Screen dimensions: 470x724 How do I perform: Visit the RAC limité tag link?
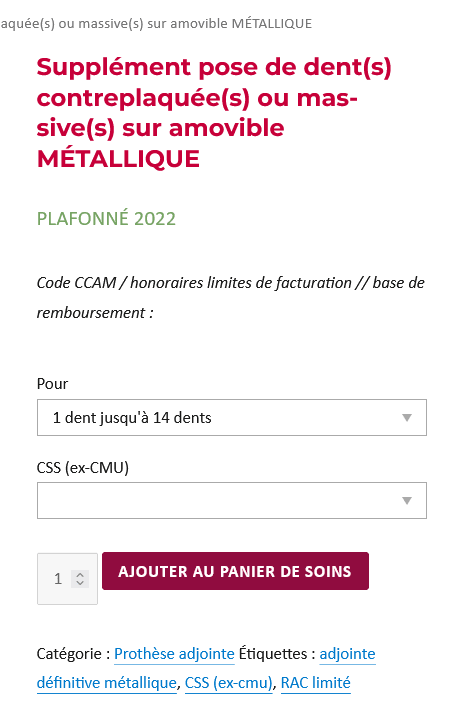(x=315, y=682)
